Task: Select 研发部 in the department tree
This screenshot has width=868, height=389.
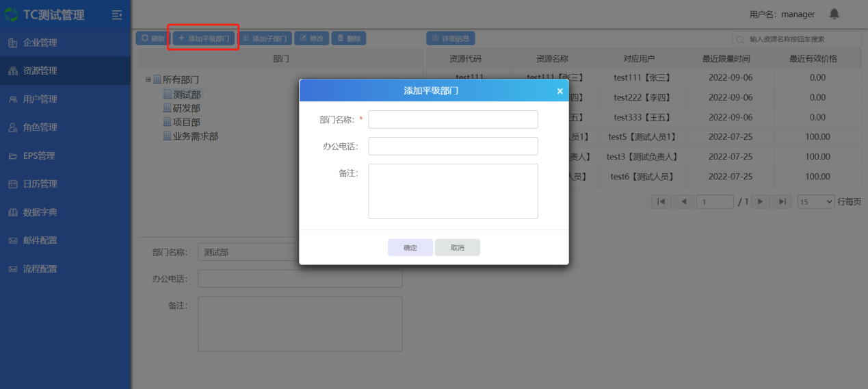Action: point(186,108)
